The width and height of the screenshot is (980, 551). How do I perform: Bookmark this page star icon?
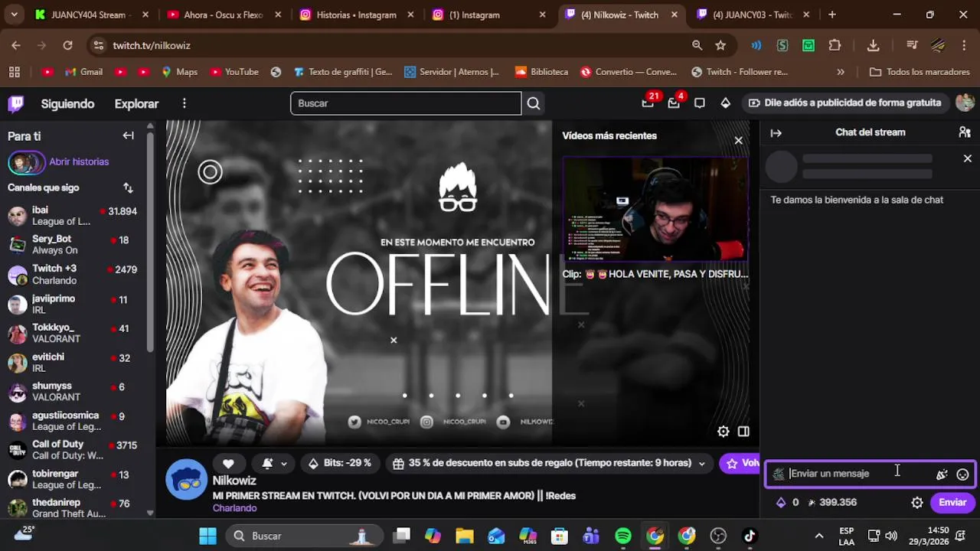[720, 45]
